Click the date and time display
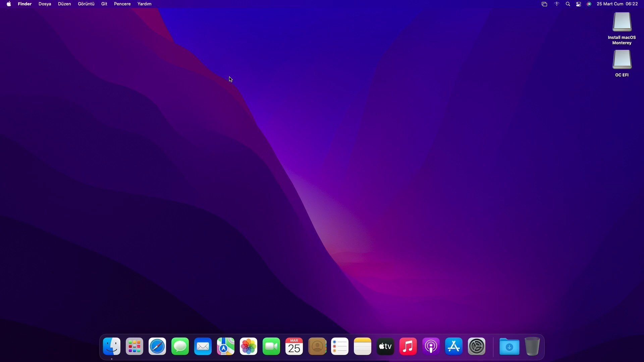 point(617,4)
